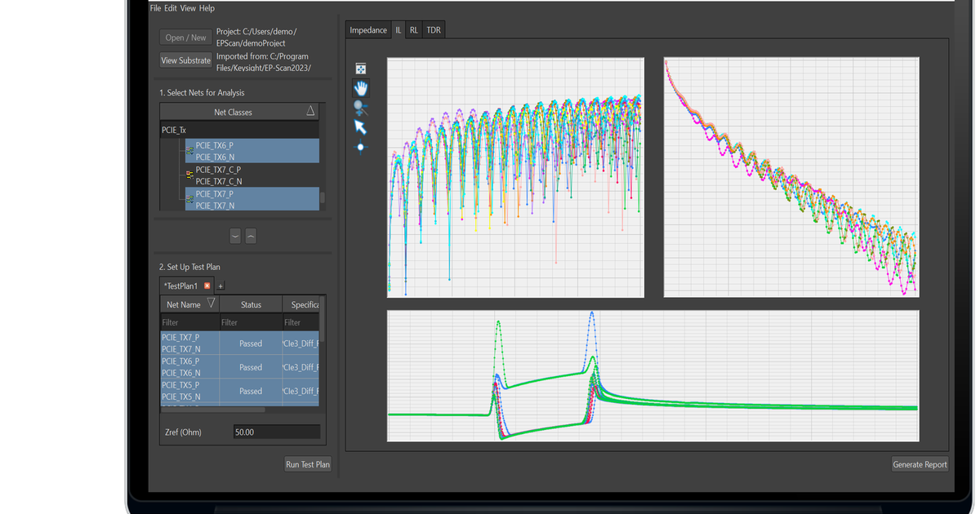Choose the data marker tool
980x514 pixels.
(x=360, y=148)
